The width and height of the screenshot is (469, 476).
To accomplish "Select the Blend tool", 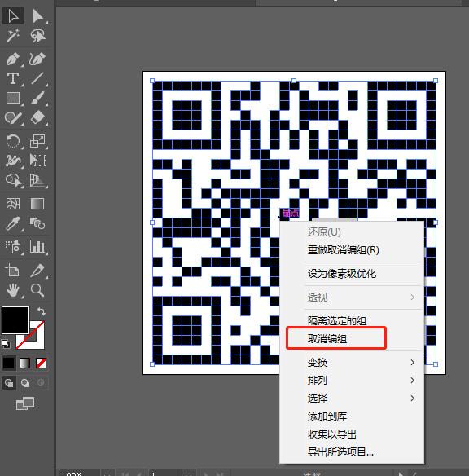I will click(x=37, y=223).
